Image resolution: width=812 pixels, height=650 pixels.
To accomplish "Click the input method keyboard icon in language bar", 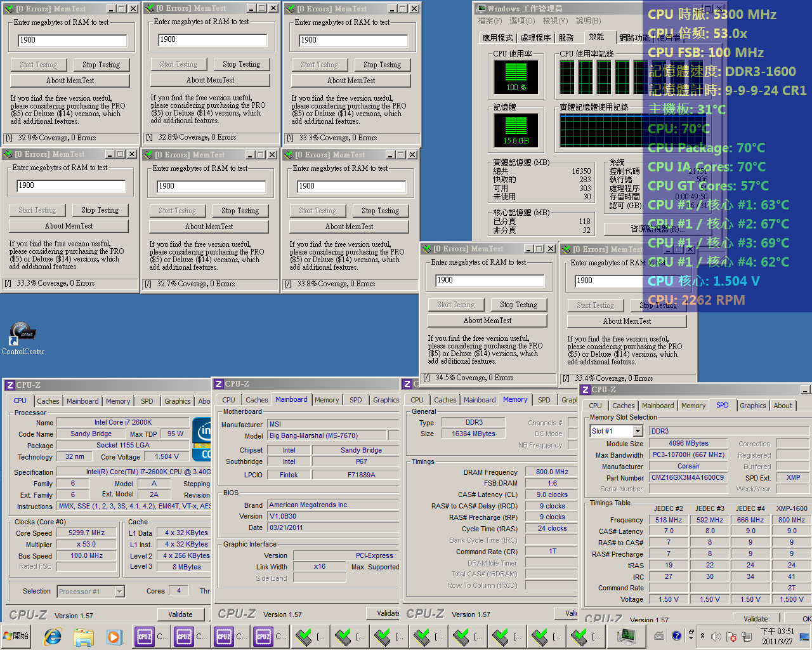I will click(659, 635).
